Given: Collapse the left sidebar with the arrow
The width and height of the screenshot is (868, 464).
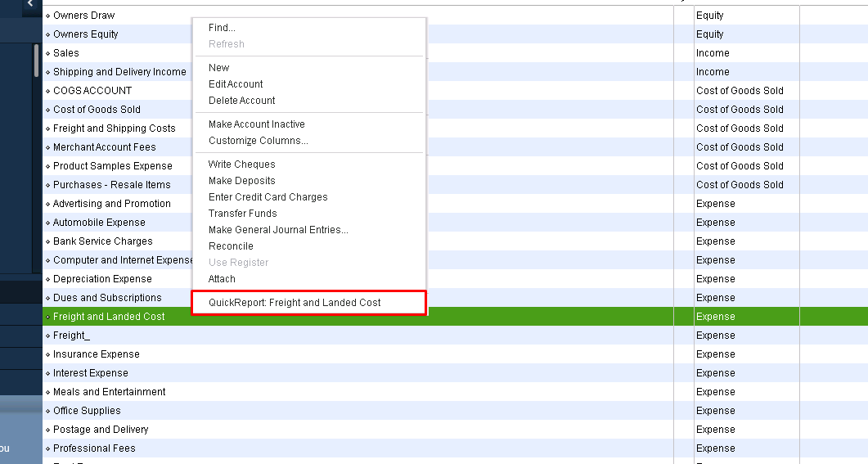Looking at the screenshot, I should coord(29,4).
